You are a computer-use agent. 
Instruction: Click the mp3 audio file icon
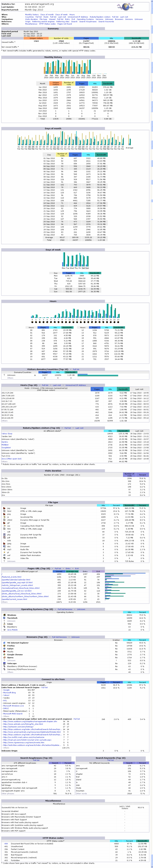coord(4,549)
